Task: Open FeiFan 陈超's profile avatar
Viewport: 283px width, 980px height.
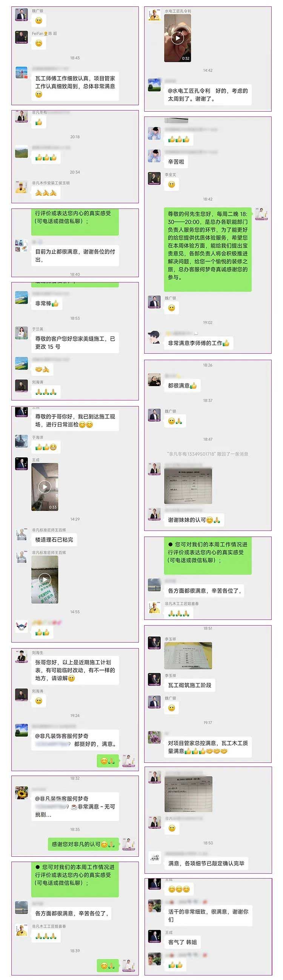Action: (x=22, y=37)
